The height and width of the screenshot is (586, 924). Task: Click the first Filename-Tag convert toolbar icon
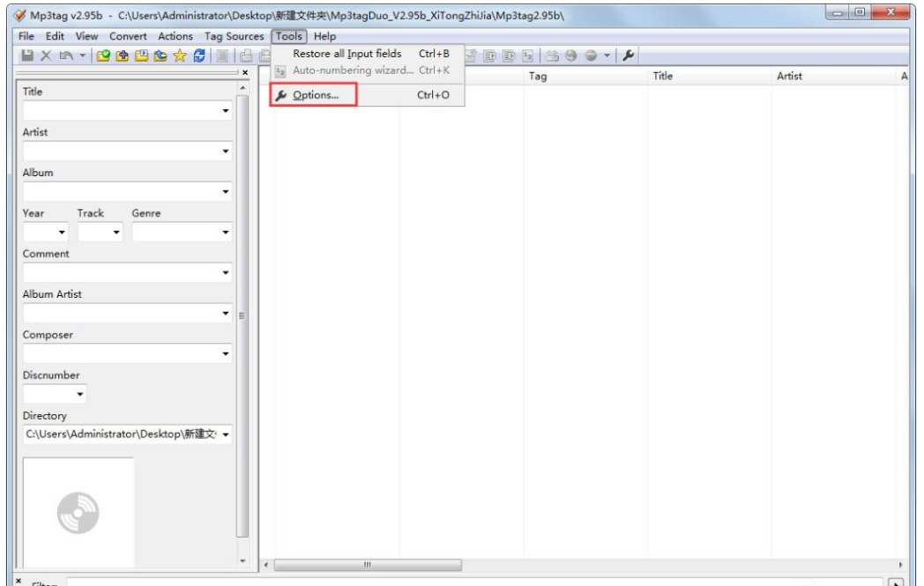coord(489,56)
